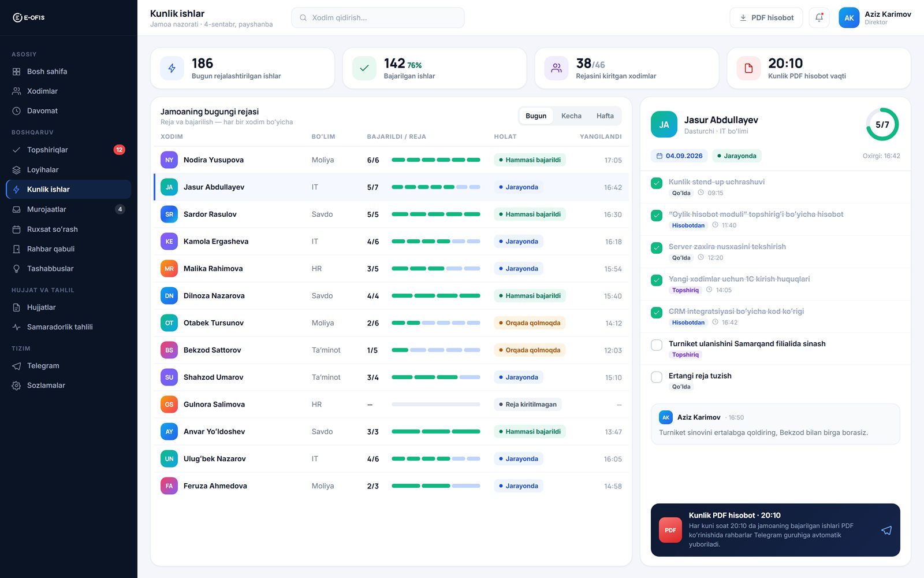Viewport: 924px width, 578px height.
Task: Click the lightning icon on 186 card
Action: (x=172, y=68)
